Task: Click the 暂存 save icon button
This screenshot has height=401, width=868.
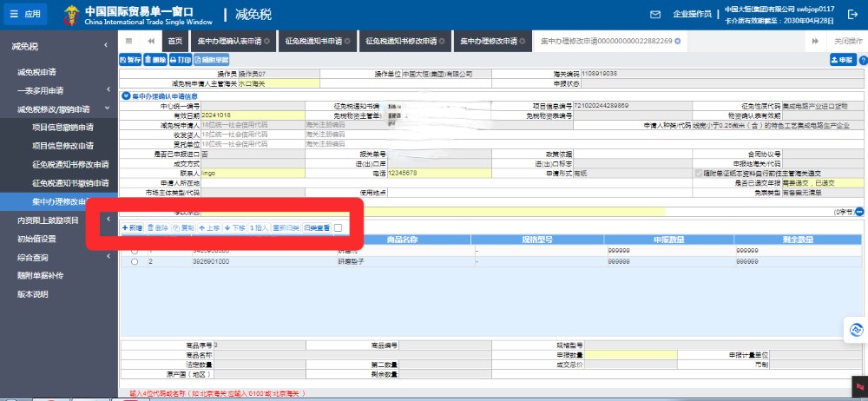Action: tap(130, 59)
